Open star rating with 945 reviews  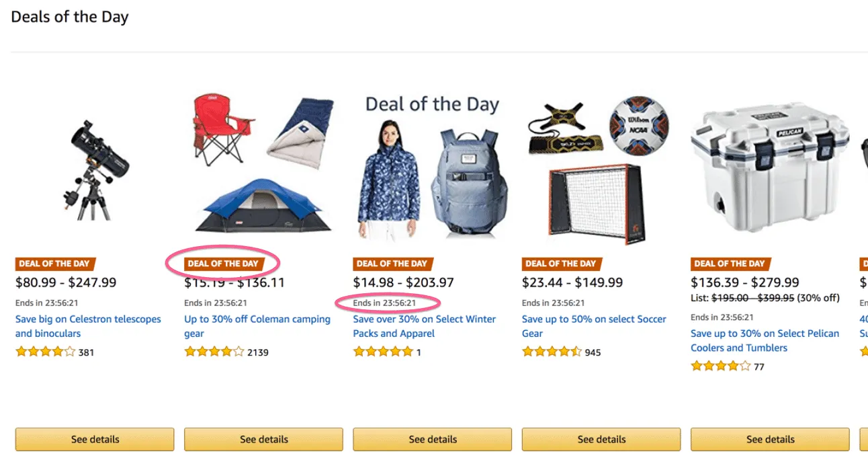tap(552, 352)
